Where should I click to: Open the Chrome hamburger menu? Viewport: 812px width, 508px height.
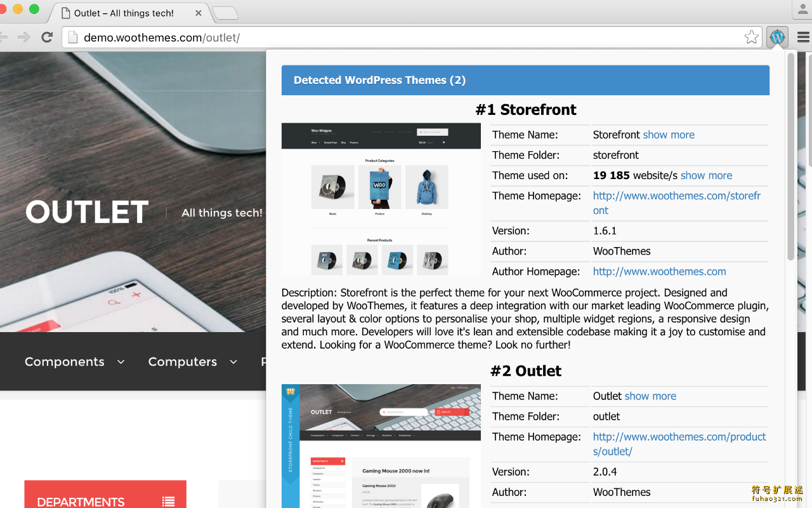[803, 37]
